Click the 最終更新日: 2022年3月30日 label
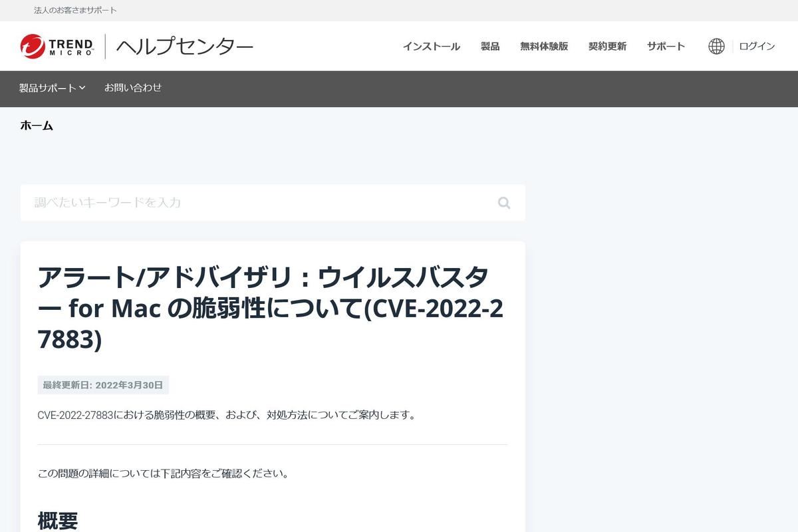The image size is (798, 532). tap(103, 385)
